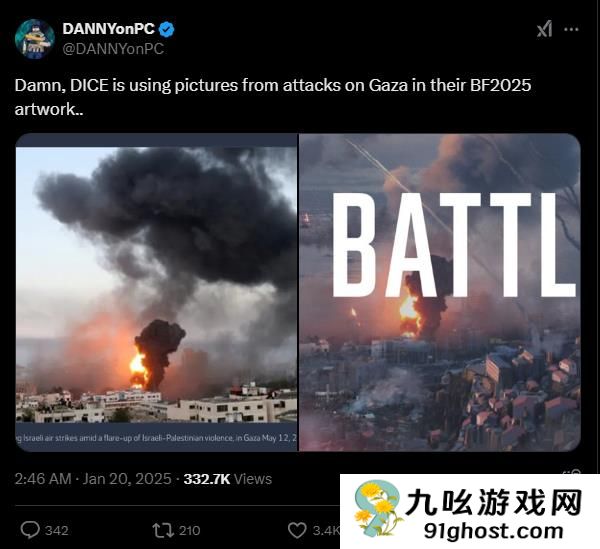
Task: Open the Grok icon on the tweet
Action: click(x=544, y=29)
